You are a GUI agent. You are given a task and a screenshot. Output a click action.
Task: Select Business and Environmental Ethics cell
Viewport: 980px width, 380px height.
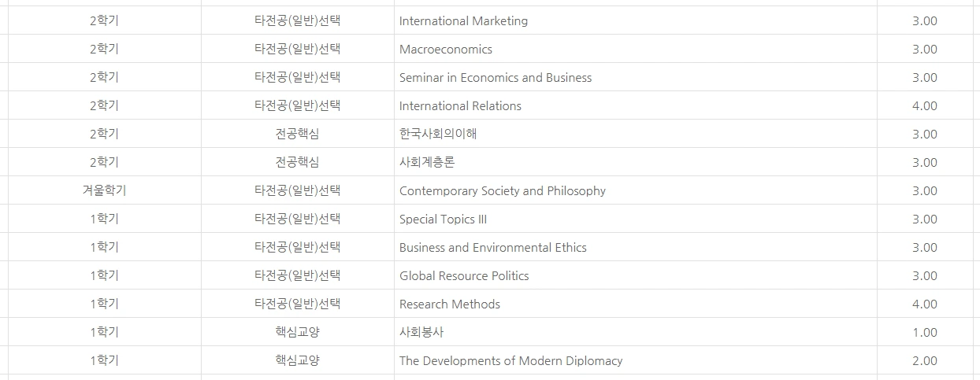(x=635, y=247)
